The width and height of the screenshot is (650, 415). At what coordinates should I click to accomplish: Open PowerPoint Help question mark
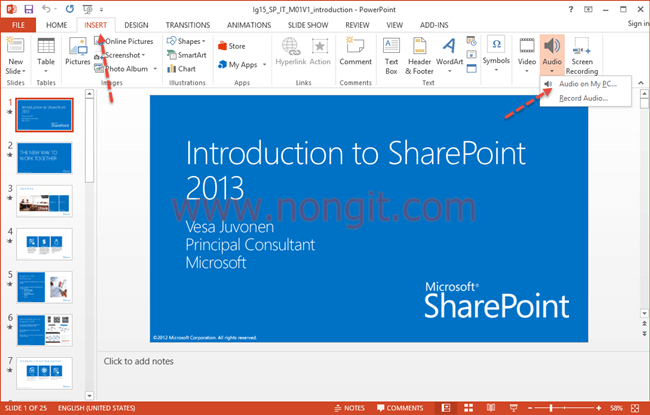(x=571, y=9)
